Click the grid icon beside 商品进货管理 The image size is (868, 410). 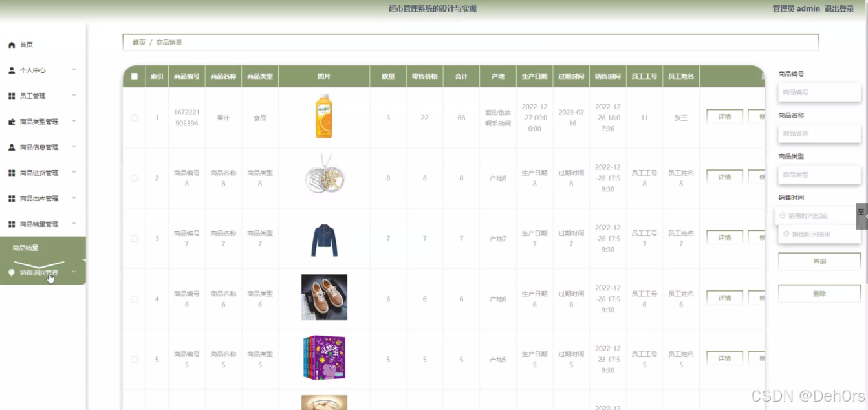tap(12, 173)
